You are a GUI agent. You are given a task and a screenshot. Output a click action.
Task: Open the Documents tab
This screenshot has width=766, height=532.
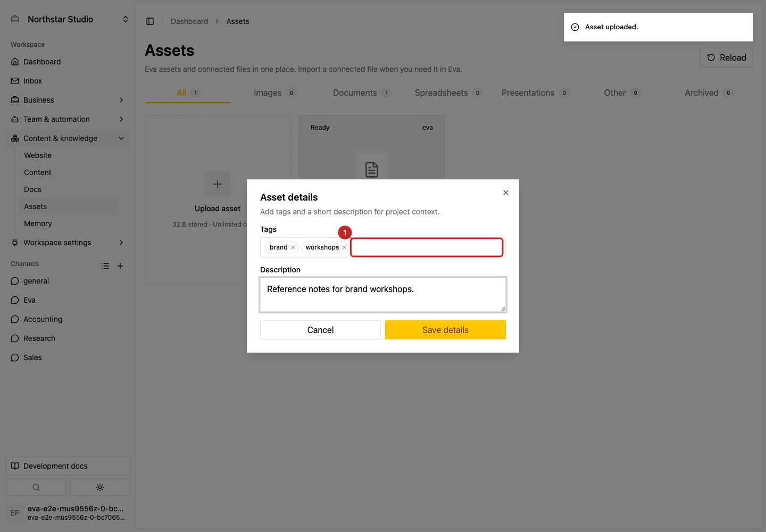click(x=362, y=93)
